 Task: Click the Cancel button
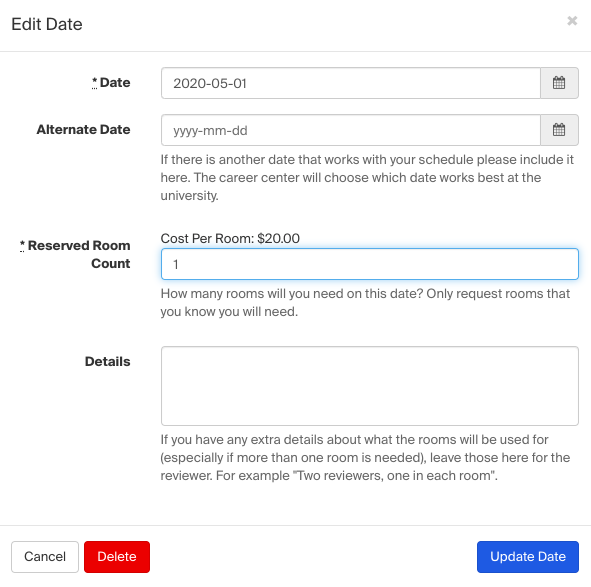45,557
